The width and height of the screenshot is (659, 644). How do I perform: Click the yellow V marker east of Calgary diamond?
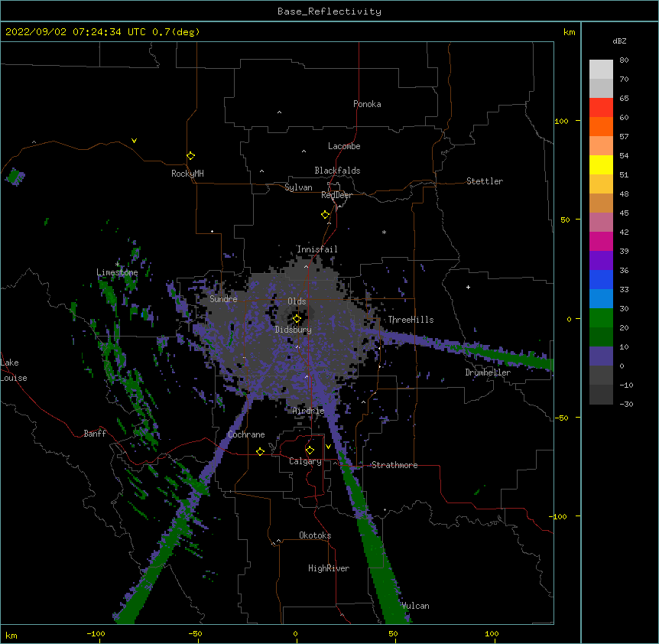point(328,447)
